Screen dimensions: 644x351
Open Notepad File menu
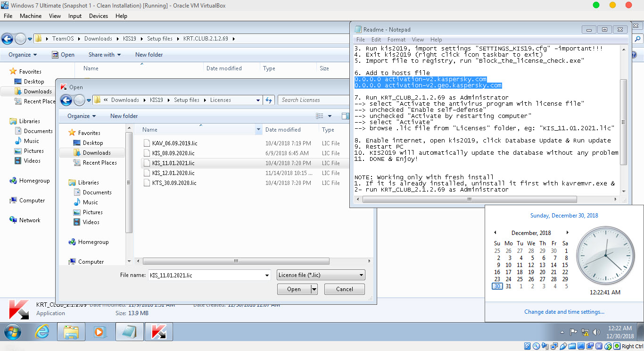(361, 40)
